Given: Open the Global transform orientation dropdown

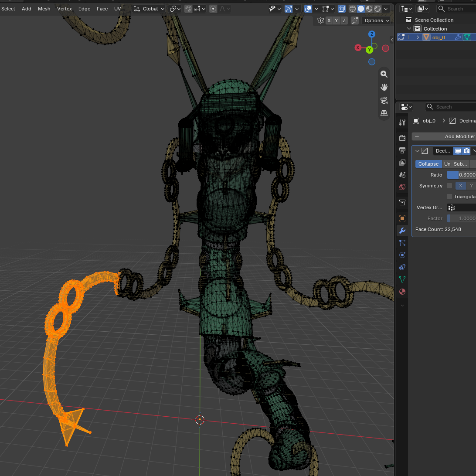Looking at the screenshot, I should tap(150, 9).
